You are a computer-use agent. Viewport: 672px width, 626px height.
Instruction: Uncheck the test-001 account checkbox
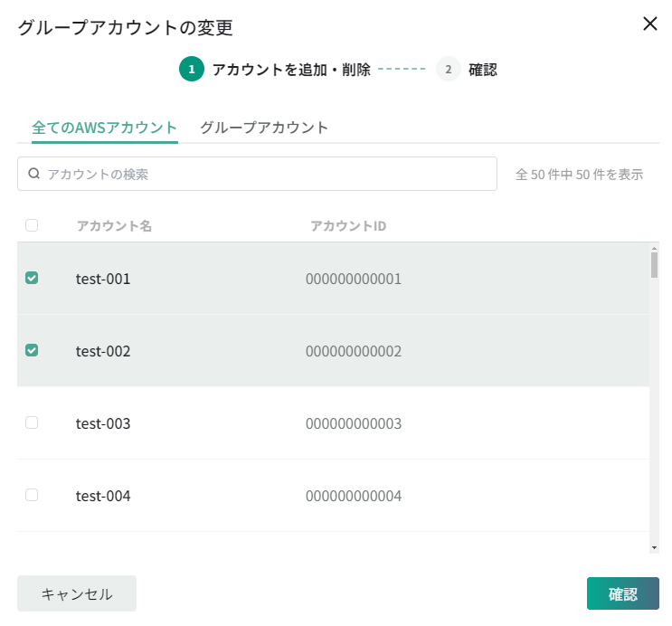point(32,279)
